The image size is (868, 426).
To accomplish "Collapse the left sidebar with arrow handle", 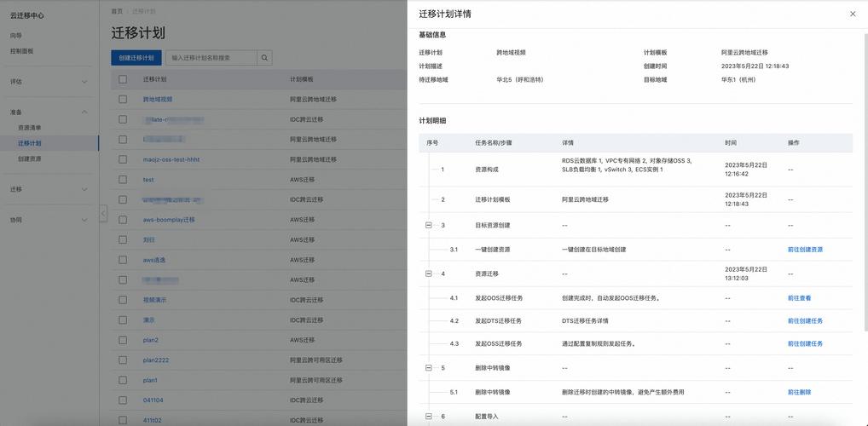I will 103,214.
